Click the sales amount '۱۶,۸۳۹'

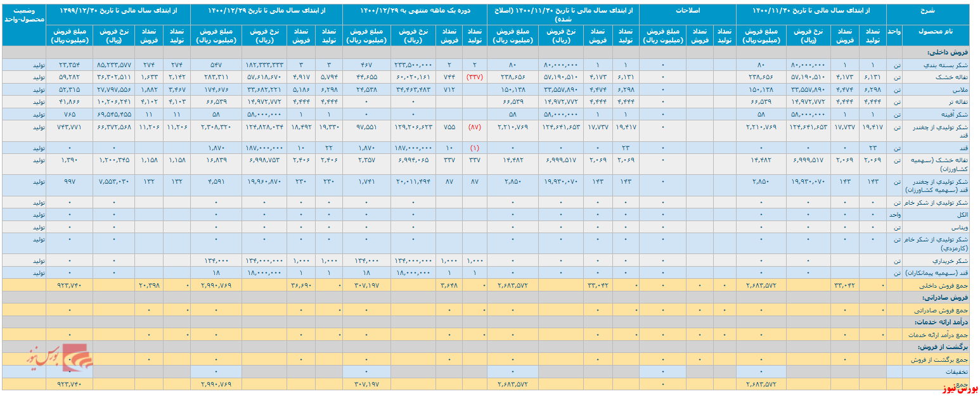pyautogui.click(x=217, y=159)
